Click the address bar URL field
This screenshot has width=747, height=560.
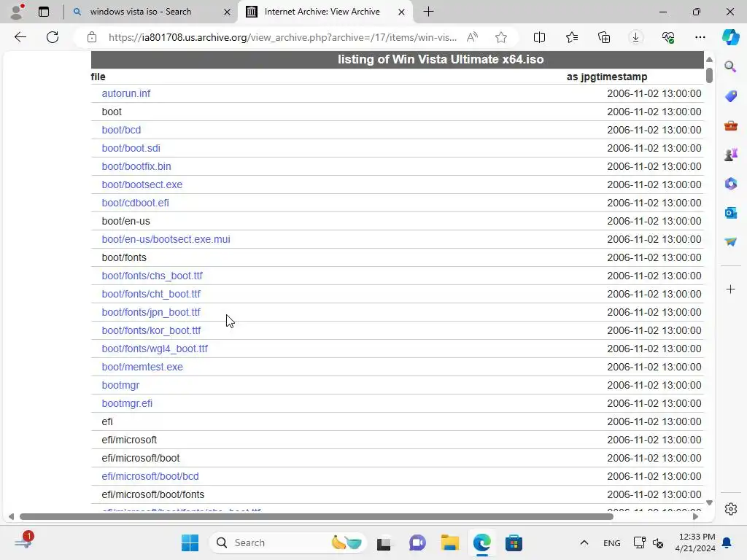pos(282,37)
